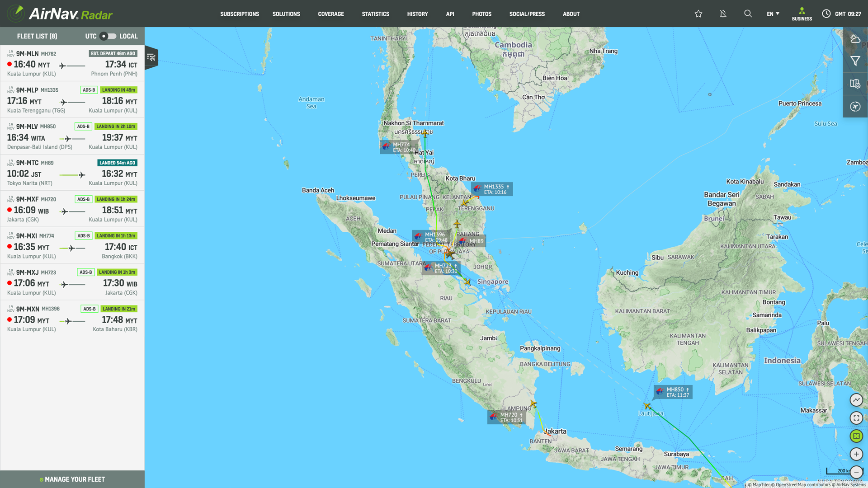Open the Subscriptions menu
Screen dimensions: 868x488
240,14
